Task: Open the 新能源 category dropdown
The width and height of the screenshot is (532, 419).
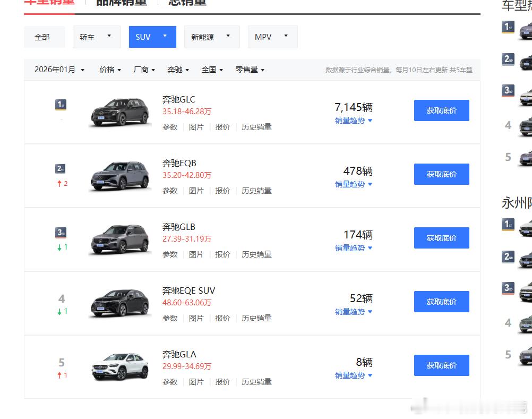Action: pyautogui.click(x=212, y=37)
